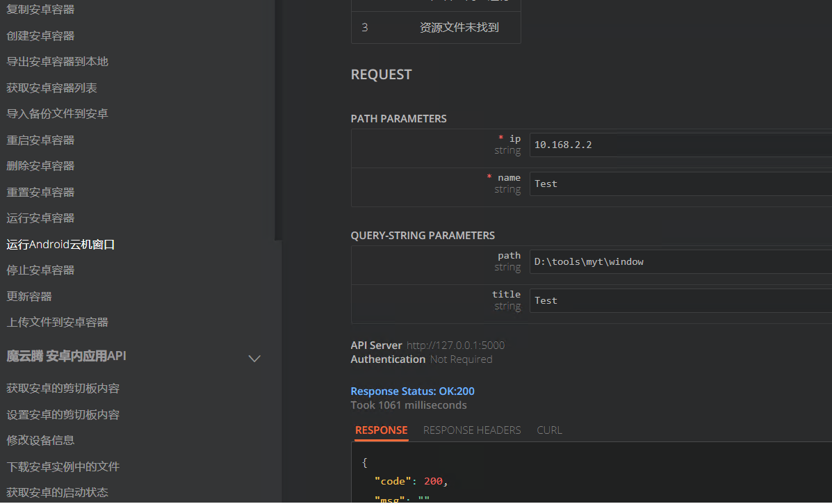This screenshot has height=504, width=832.
Task: Collapse the 魔云腾 安卓内应用API section chevron
Action: (254, 358)
